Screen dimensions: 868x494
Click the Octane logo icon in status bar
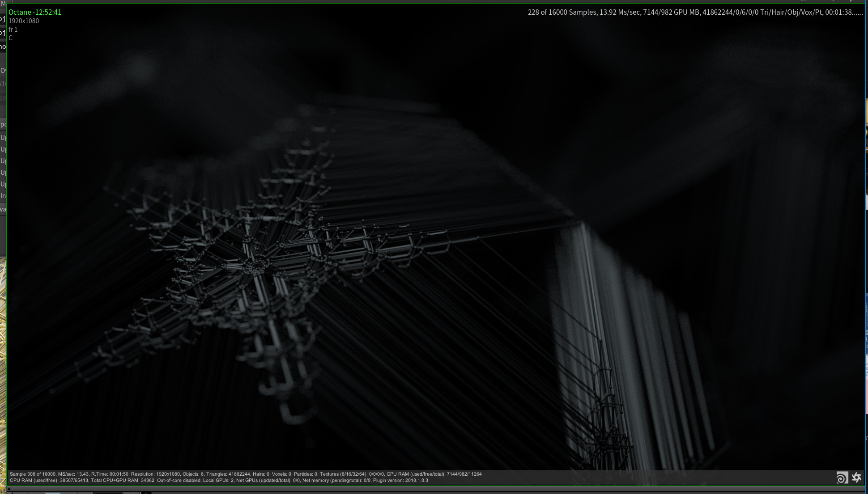(x=856, y=477)
